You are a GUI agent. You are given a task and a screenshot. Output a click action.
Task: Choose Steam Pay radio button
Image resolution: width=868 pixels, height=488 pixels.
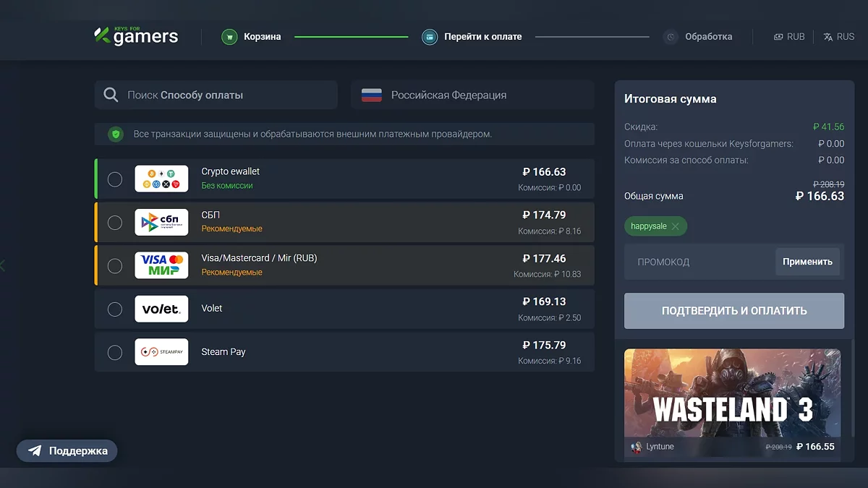click(x=115, y=353)
